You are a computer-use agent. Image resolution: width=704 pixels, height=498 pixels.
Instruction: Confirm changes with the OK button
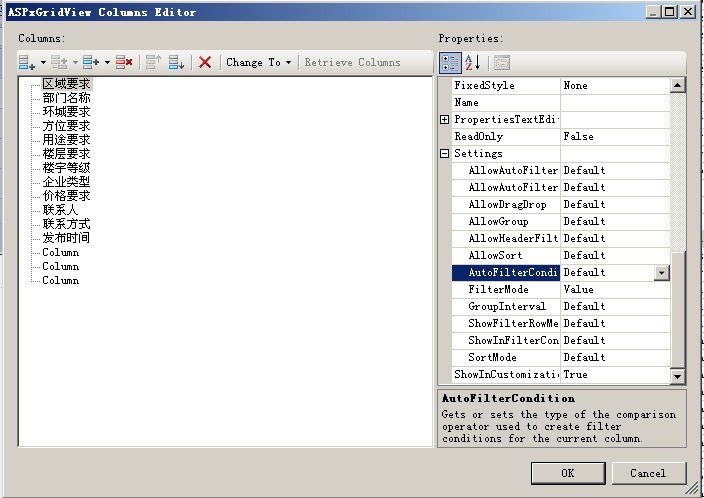click(568, 473)
